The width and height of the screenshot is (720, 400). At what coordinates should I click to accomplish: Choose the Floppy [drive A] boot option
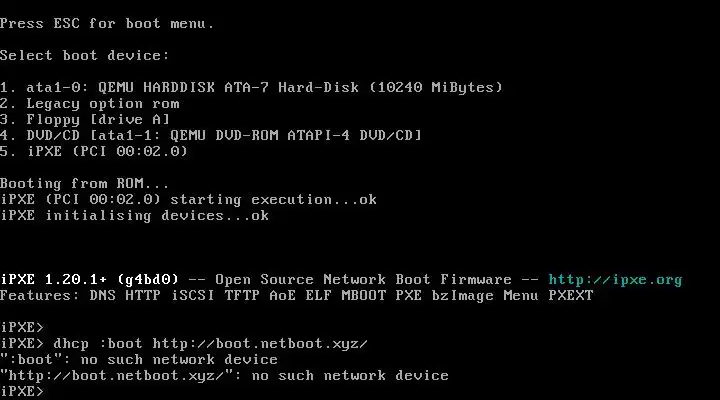tap(85, 119)
